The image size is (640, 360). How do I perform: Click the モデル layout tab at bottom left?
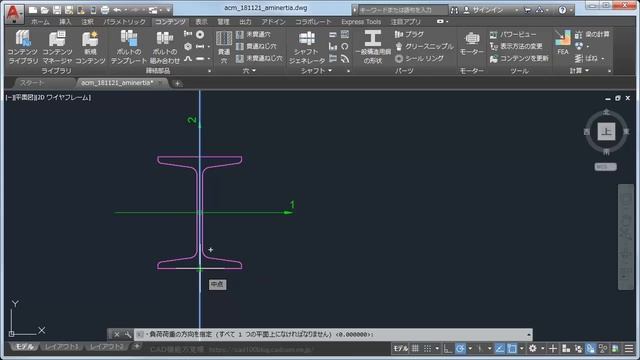pyautogui.click(x=24, y=347)
